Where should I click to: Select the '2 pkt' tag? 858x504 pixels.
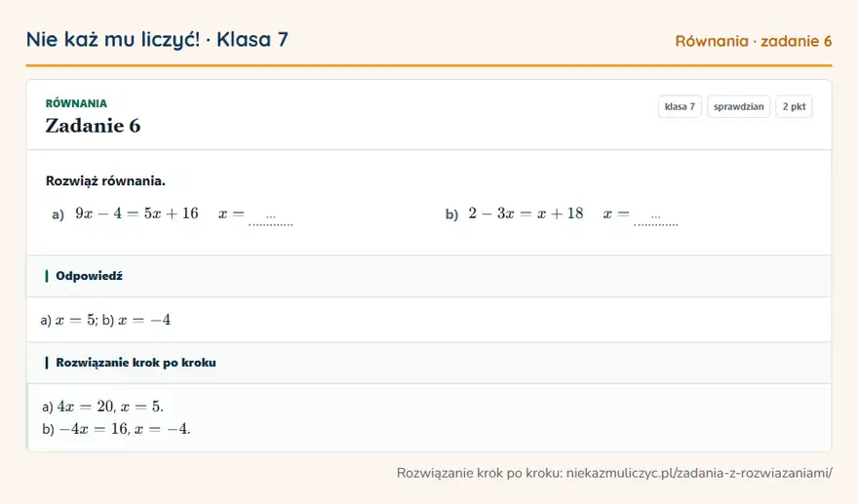[794, 106]
